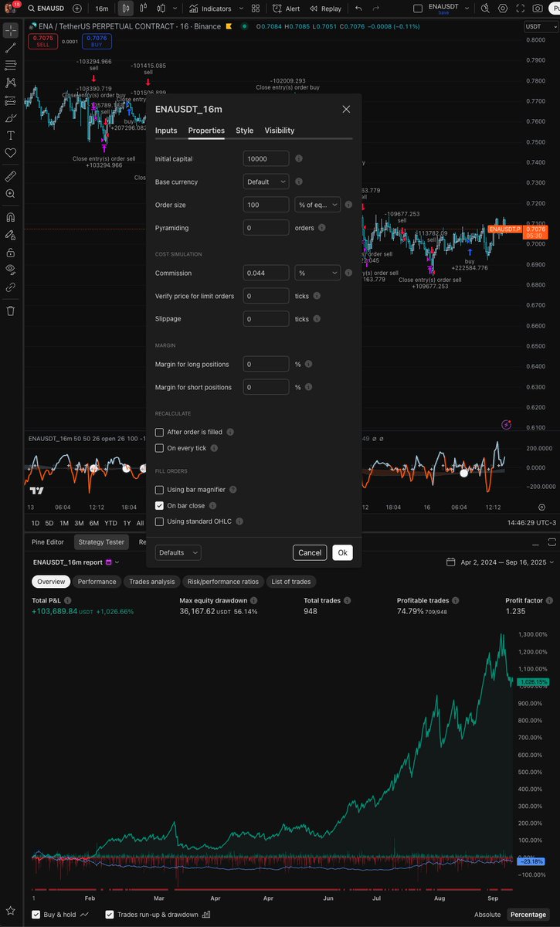
Task: Open the chart patterns tool
Action: tap(11, 83)
